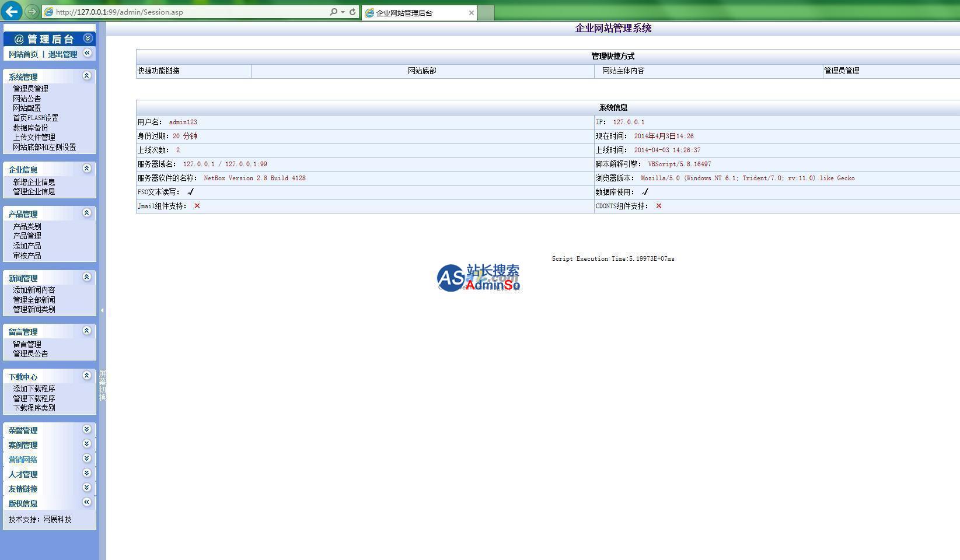The image size is (960, 560).
Task: Click the Refresh page icon
Action: pyautogui.click(x=352, y=12)
